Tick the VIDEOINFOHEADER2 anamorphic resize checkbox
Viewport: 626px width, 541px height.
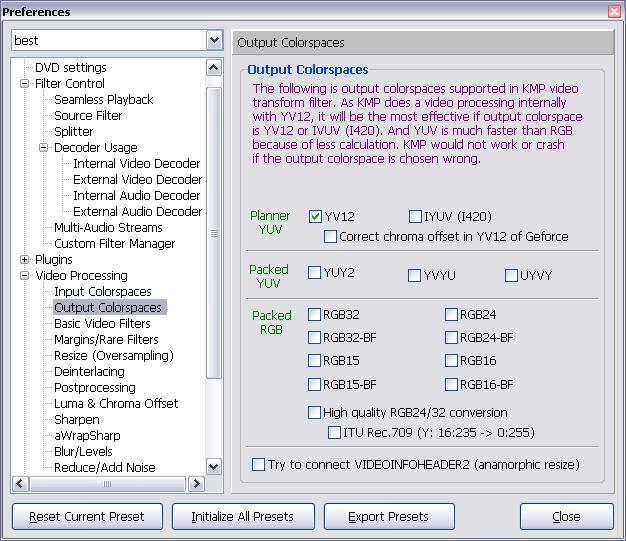(259, 464)
